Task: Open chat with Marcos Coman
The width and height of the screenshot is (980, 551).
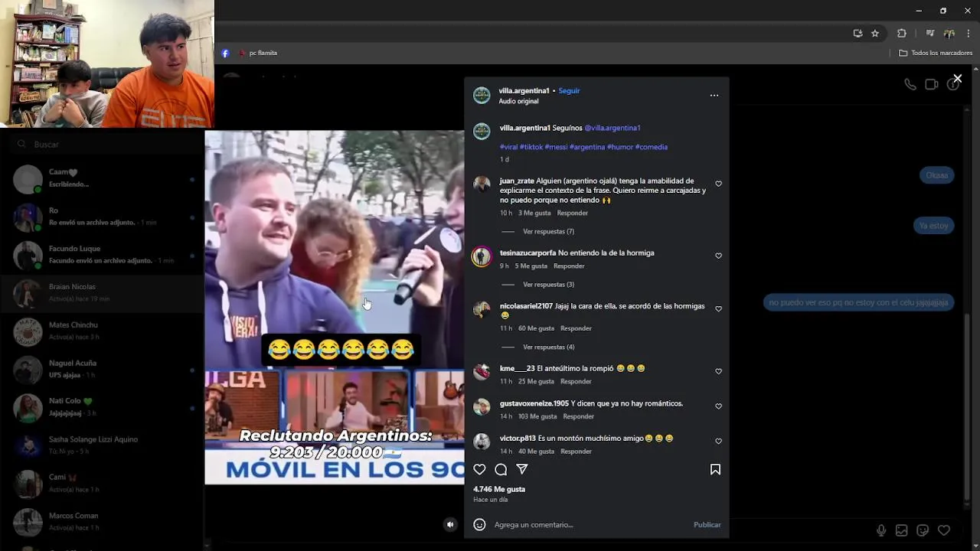Action: (103, 522)
